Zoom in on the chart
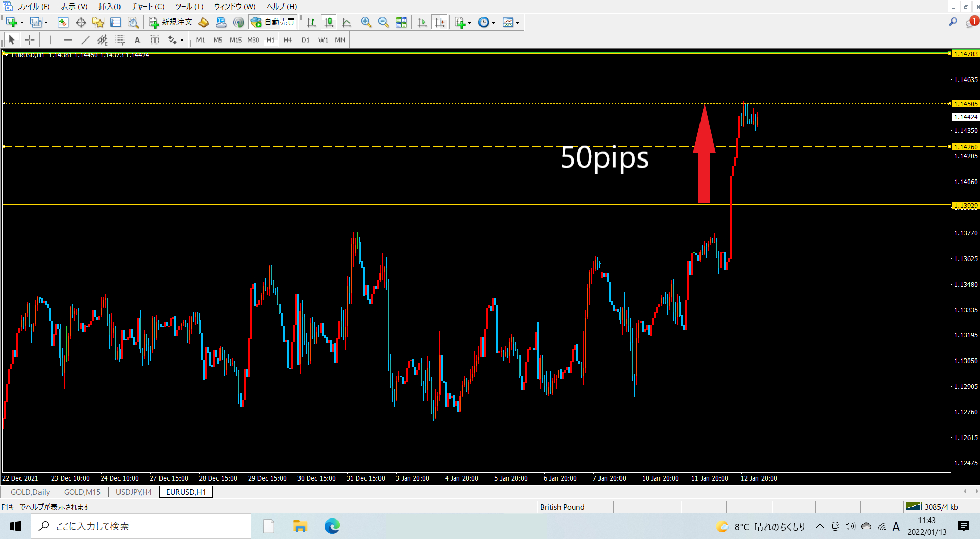980x539 pixels. click(366, 22)
